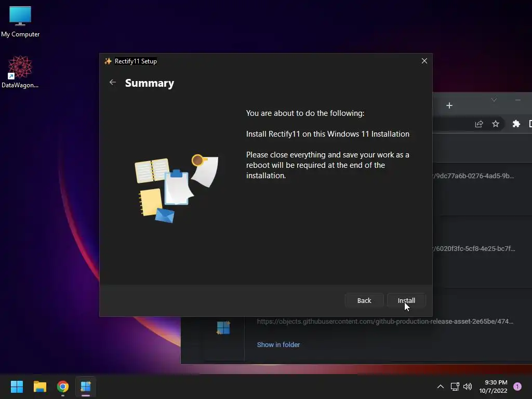The height and width of the screenshot is (399, 532).
Task: Open Chrome Extensions puzzle icon
Action: (x=516, y=124)
